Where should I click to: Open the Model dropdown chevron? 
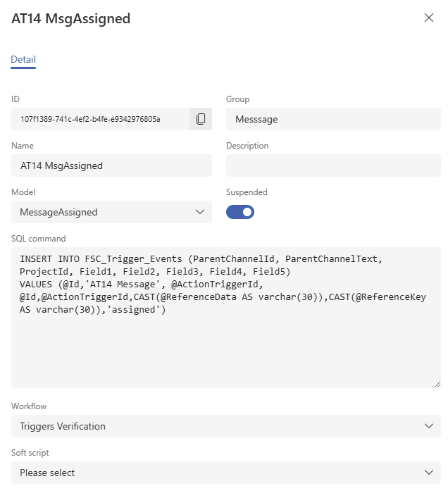pos(200,212)
